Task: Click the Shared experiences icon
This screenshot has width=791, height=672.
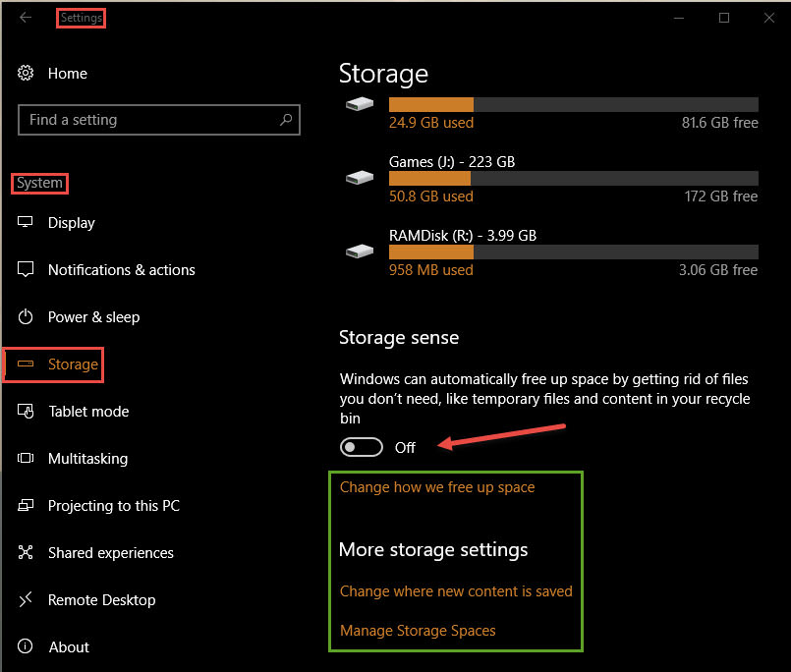Action: pos(26,552)
